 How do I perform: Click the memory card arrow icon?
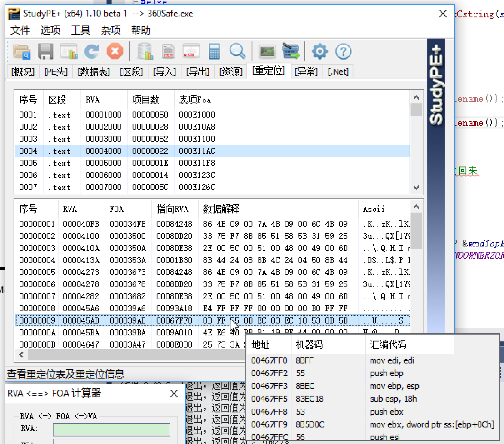(x=291, y=51)
